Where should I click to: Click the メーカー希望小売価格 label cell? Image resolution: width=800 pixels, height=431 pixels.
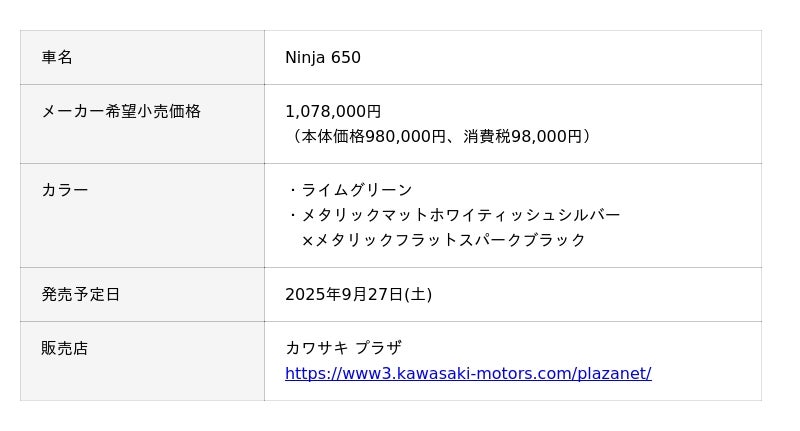[x=121, y=112]
